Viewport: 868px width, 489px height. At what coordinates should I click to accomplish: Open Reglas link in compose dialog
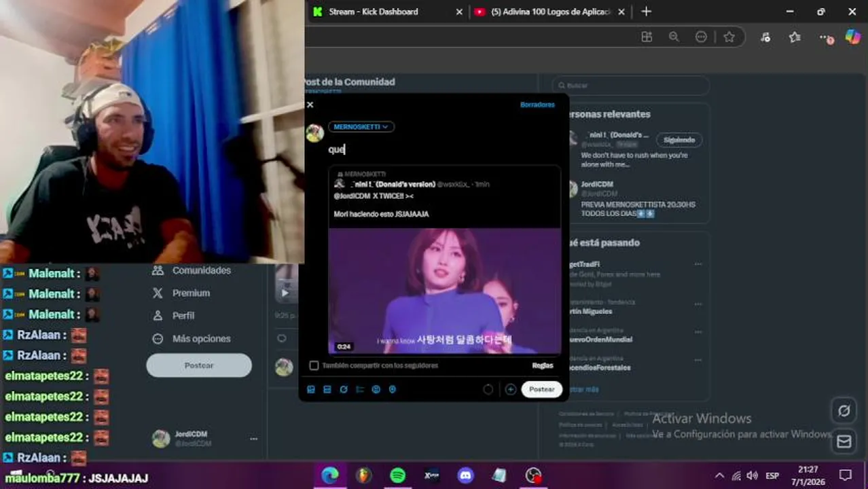coord(542,365)
